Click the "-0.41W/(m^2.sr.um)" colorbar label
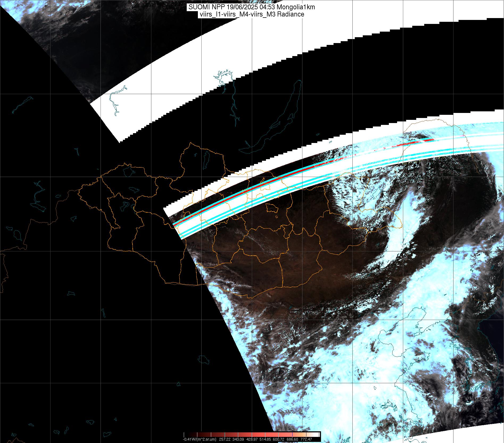504x443 pixels. point(199,439)
